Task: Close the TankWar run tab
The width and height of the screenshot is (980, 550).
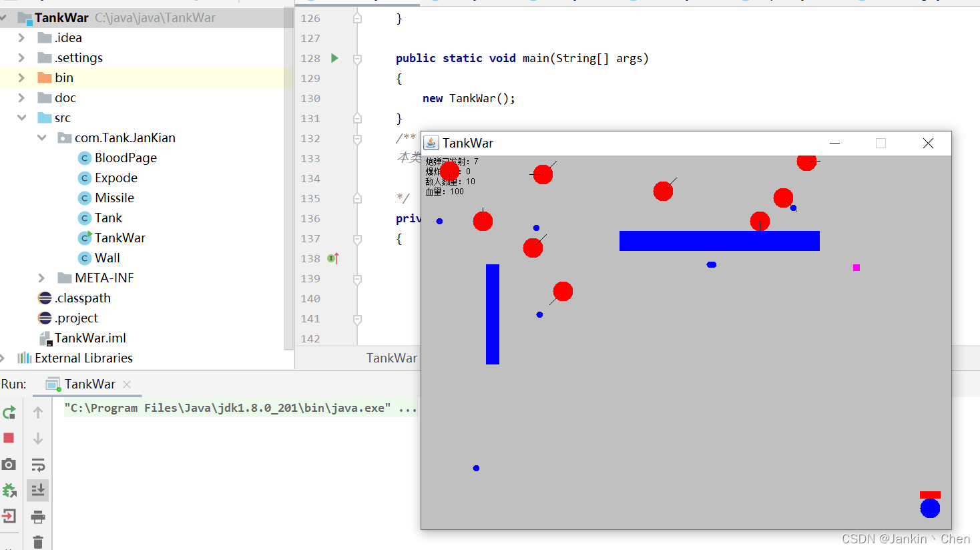Action: coord(127,384)
